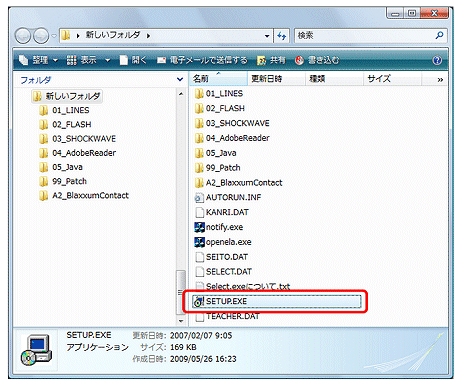The width and height of the screenshot is (460, 385).
Task: Click the size value 169 KB
Action: [183, 347]
